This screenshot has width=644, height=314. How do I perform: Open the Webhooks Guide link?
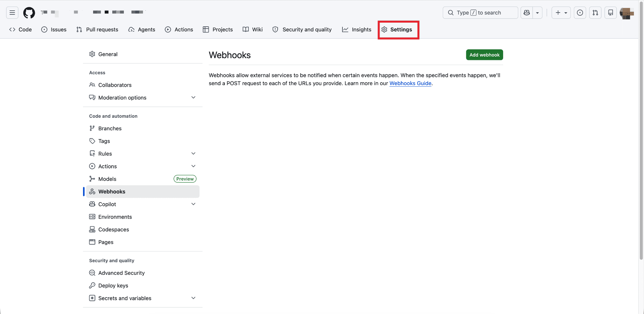click(x=410, y=83)
